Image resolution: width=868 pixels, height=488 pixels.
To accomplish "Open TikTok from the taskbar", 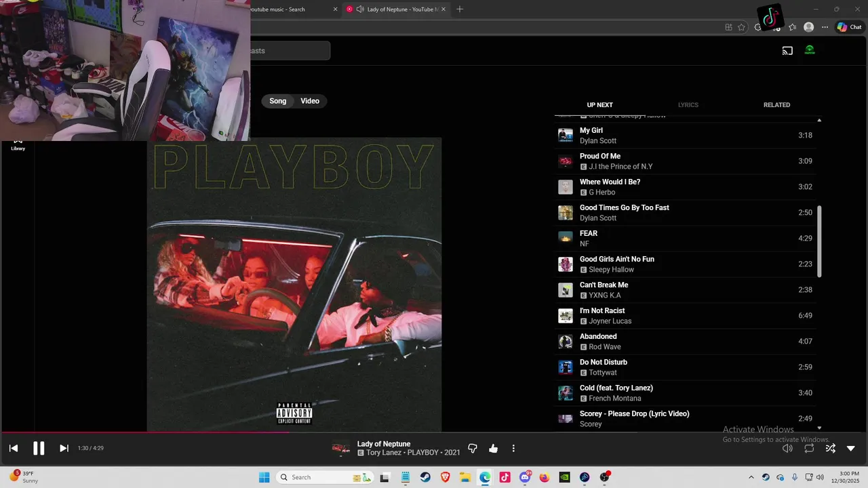I will point(505,477).
